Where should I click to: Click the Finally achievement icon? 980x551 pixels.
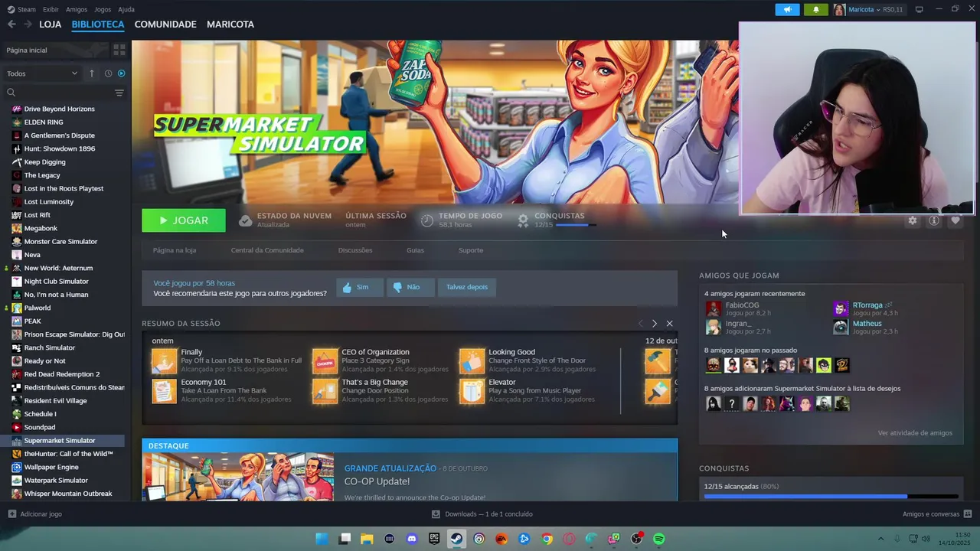(x=164, y=361)
